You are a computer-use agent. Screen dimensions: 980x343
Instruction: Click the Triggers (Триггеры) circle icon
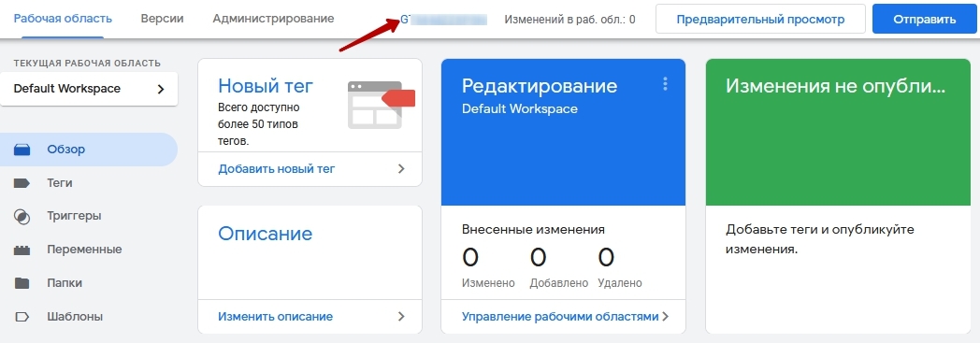pyautogui.click(x=22, y=216)
